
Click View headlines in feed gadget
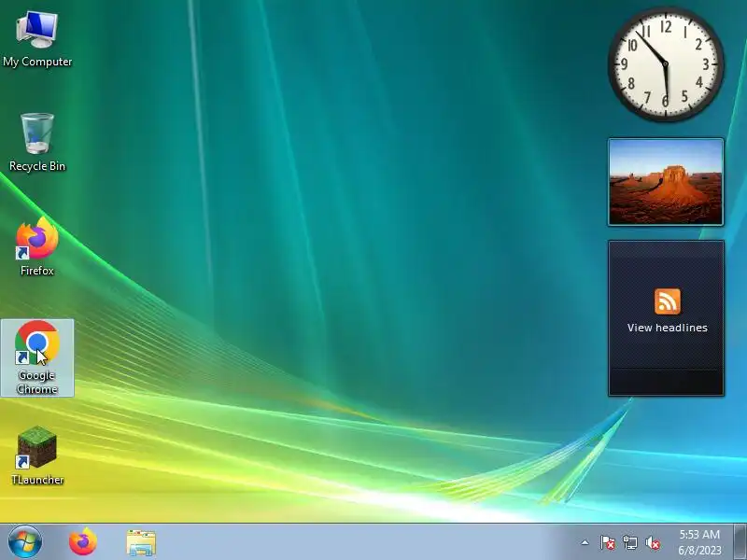pos(668,328)
